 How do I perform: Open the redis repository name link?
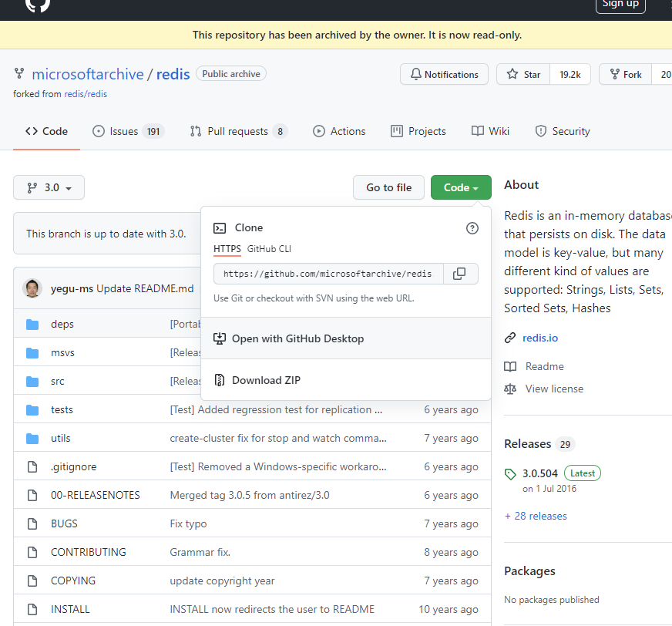[173, 74]
